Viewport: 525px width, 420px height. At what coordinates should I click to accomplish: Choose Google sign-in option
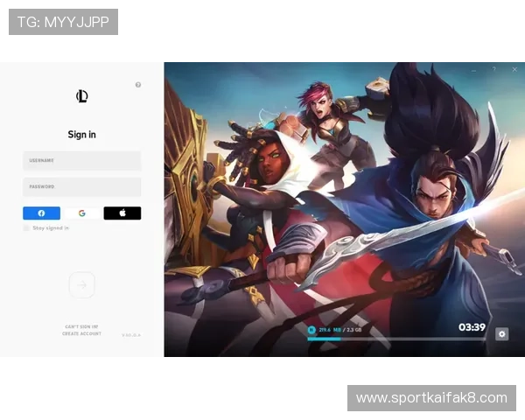tap(81, 213)
